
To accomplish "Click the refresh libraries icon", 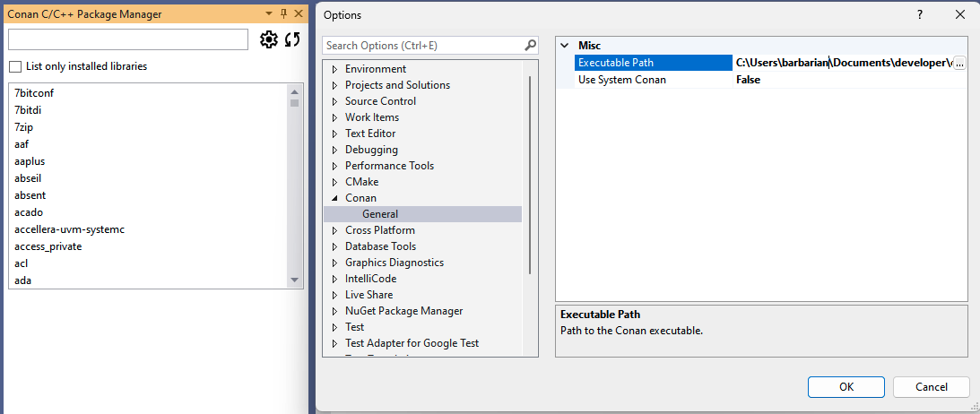I will point(292,39).
